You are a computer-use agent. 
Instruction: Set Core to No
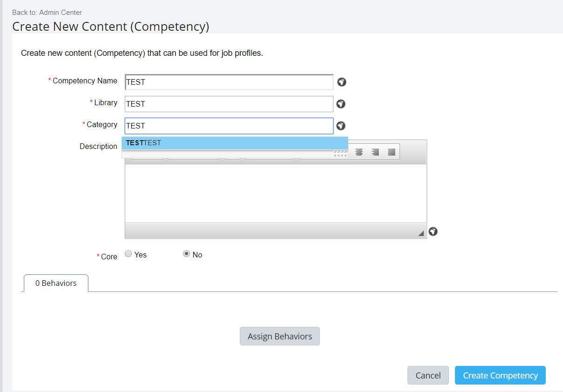pyautogui.click(x=187, y=254)
